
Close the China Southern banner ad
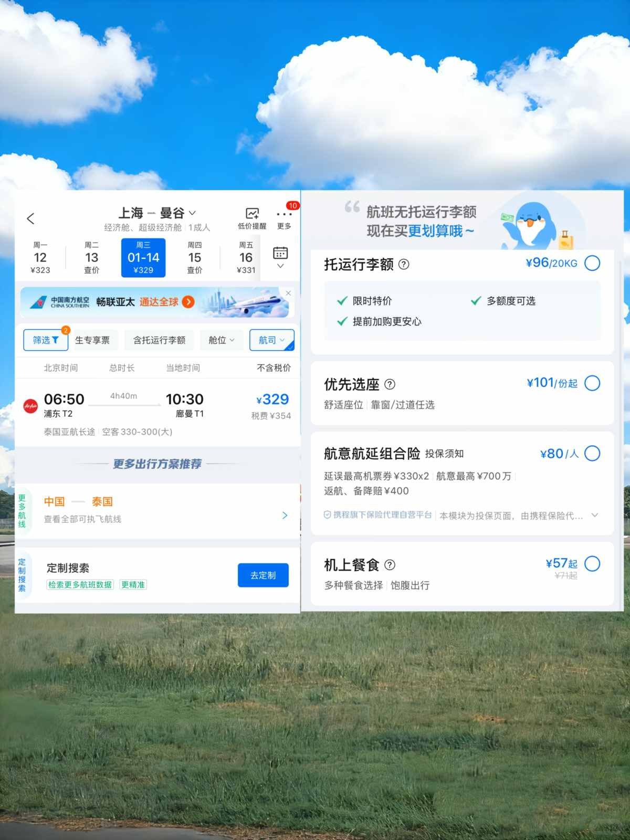(288, 293)
